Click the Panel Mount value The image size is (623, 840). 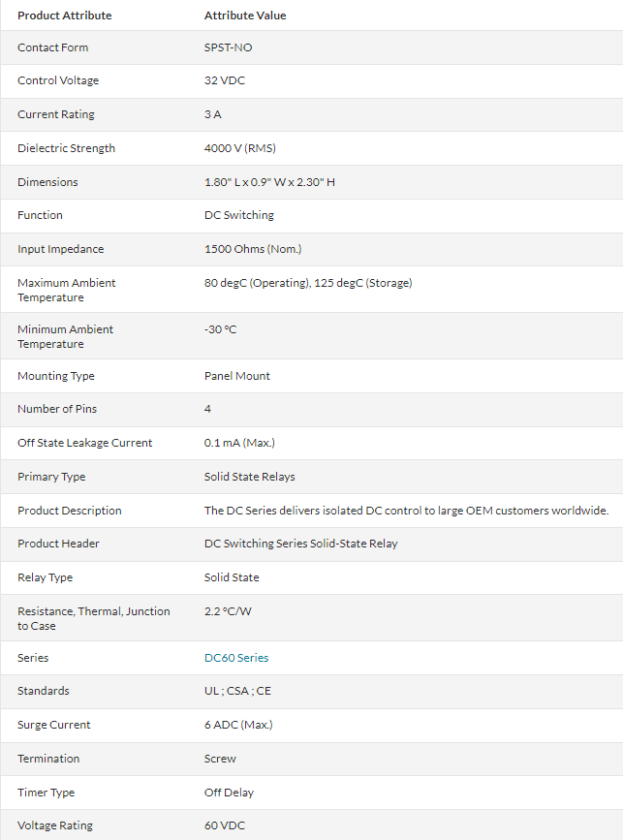[x=237, y=376]
